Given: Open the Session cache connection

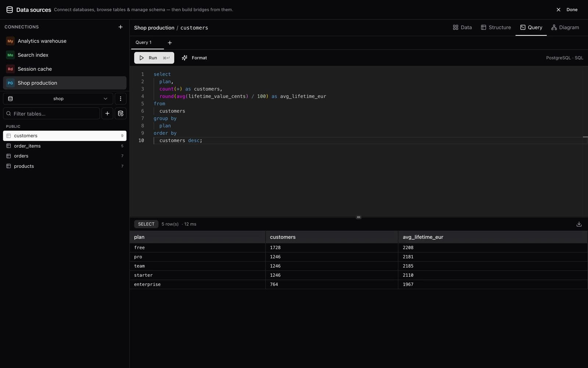Looking at the screenshot, I should pos(65,69).
